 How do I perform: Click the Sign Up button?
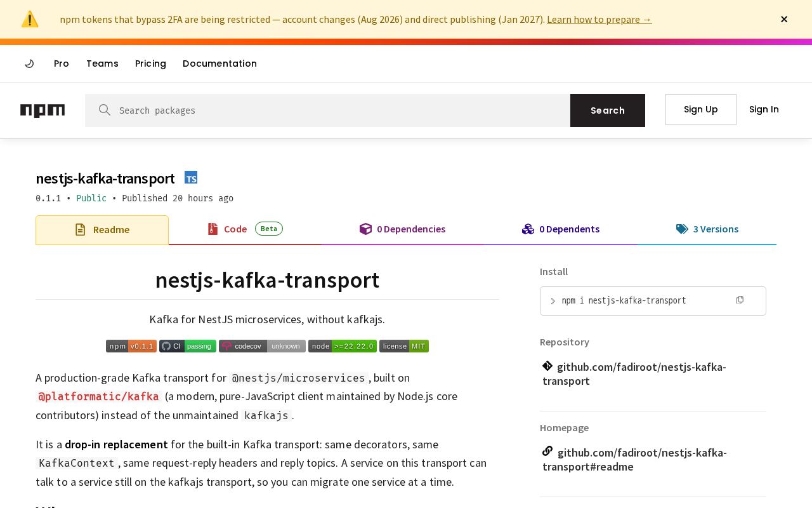tap(701, 109)
